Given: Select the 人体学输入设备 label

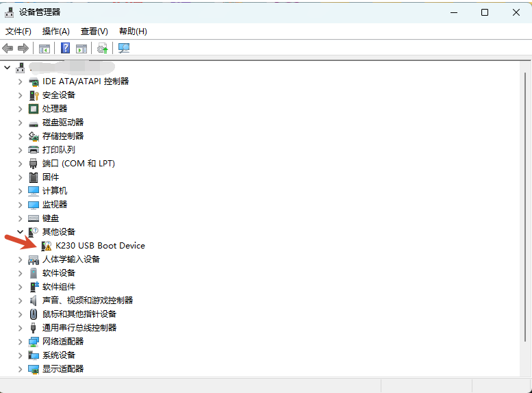Looking at the screenshot, I should 71,259.
